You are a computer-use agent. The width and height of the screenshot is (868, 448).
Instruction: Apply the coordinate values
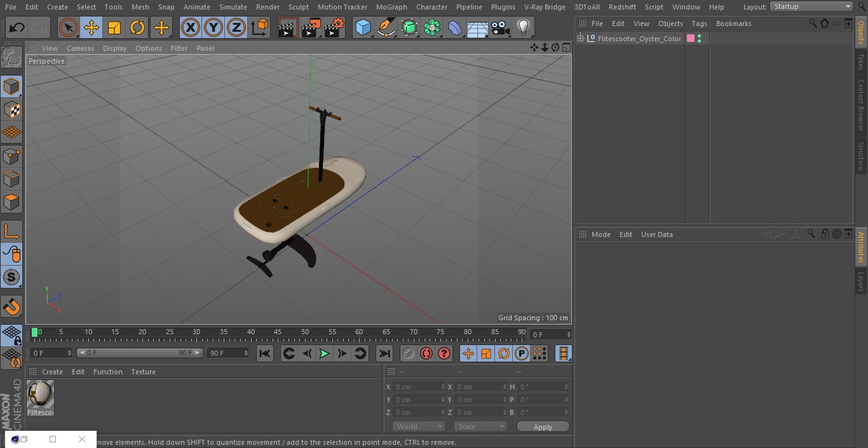[x=543, y=426]
